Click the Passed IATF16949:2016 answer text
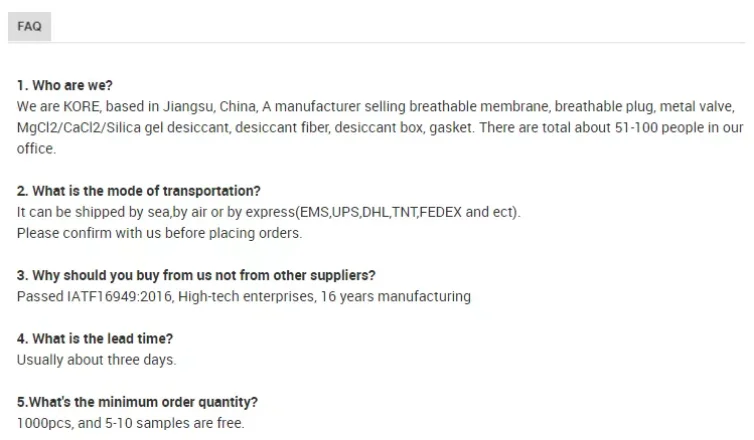Viewport: 754px width, 440px height. pos(244,297)
